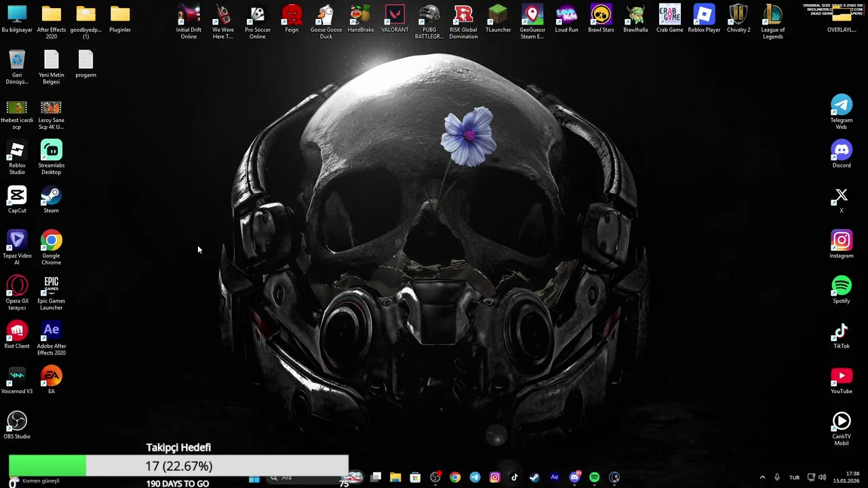Open the Windows Start menu
Viewport: 868px width, 488px height.
tap(254, 478)
